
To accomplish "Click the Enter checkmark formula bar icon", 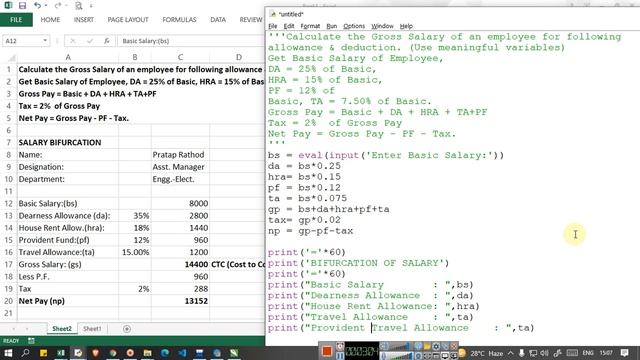I will tap(90, 41).
